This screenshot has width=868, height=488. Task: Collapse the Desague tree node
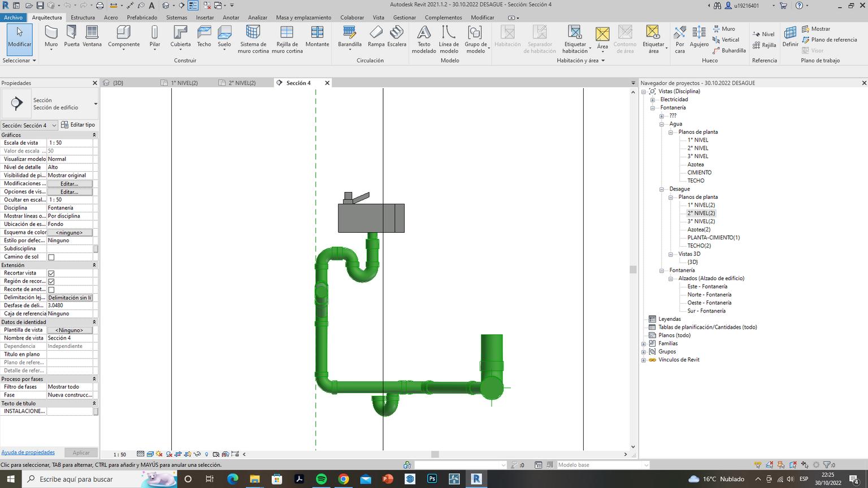(662, 189)
